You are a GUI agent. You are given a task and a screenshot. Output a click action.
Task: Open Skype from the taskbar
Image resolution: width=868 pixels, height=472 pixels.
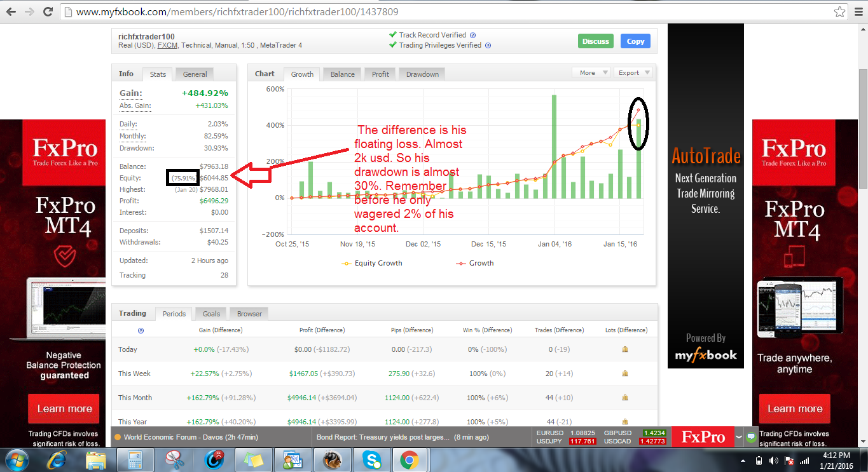(371, 460)
